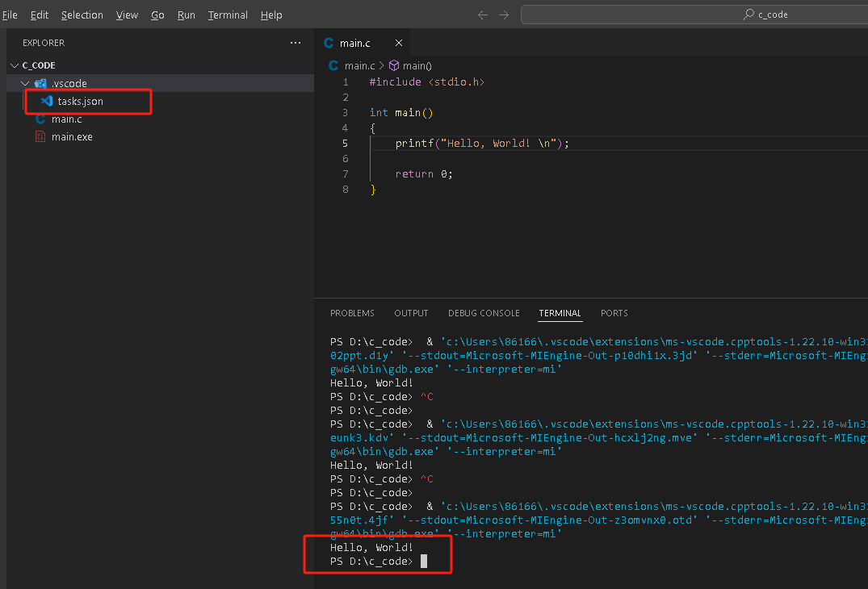Open the Run menu
Screen dimensions: 868x589
(186, 15)
